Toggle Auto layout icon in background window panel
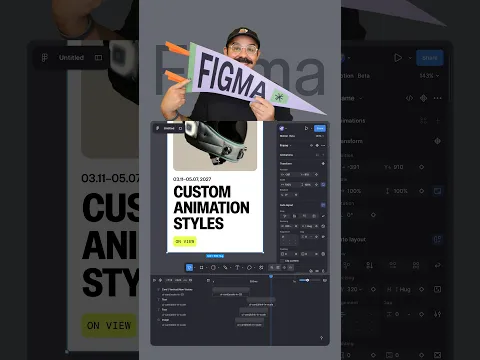This screenshot has height=360, width=480. [438, 239]
